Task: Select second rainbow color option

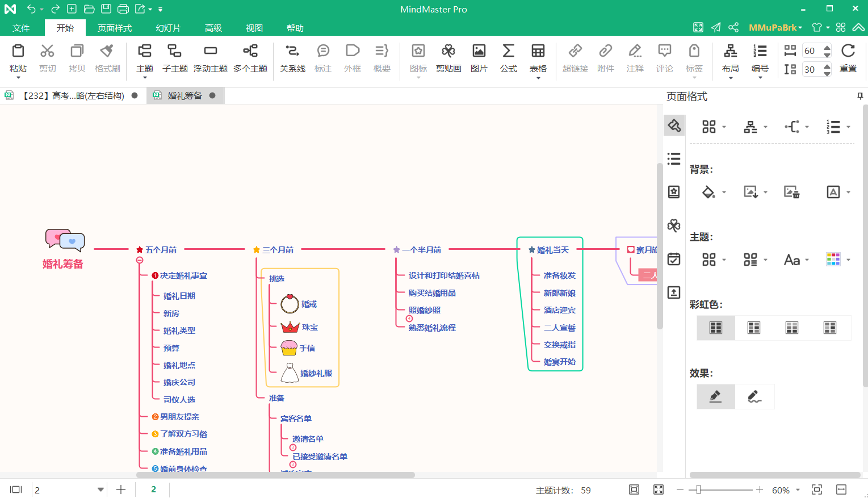Action: click(x=754, y=328)
